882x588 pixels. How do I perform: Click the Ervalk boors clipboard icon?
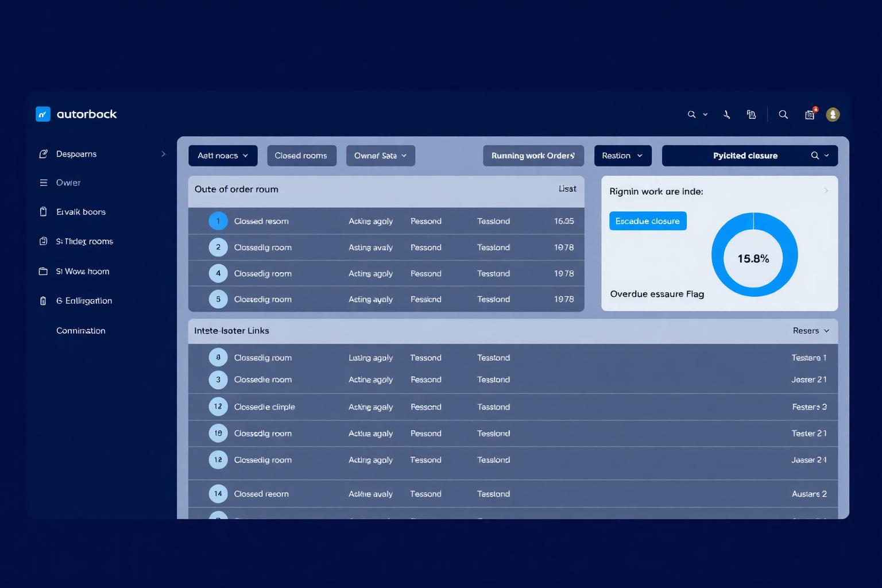tap(43, 212)
